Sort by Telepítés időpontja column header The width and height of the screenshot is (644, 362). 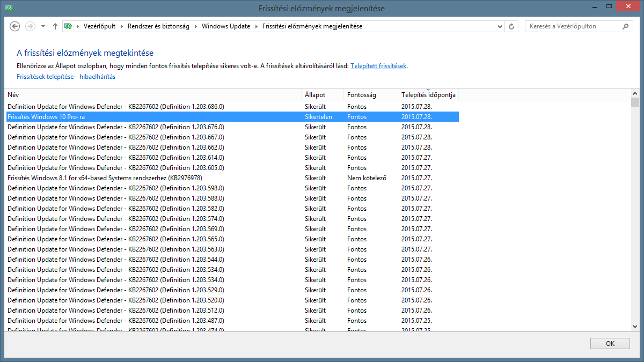[x=428, y=95]
